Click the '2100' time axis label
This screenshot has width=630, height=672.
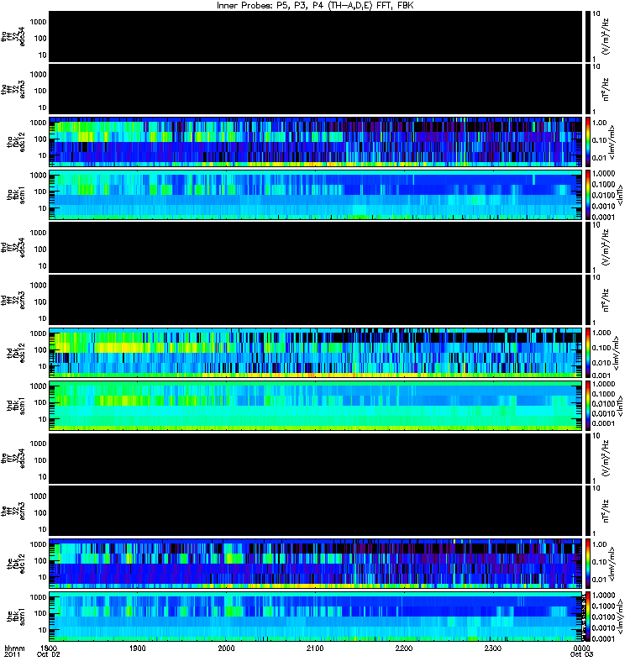coord(315,648)
